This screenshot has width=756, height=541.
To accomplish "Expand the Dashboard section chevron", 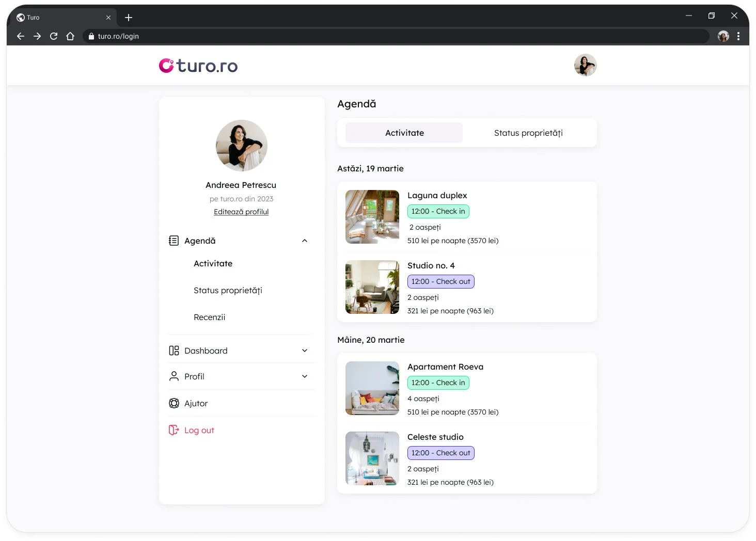I will click(305, 351).
